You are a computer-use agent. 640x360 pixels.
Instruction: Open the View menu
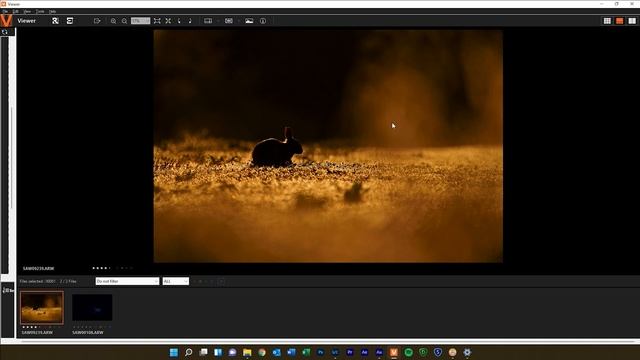point(27,11)
